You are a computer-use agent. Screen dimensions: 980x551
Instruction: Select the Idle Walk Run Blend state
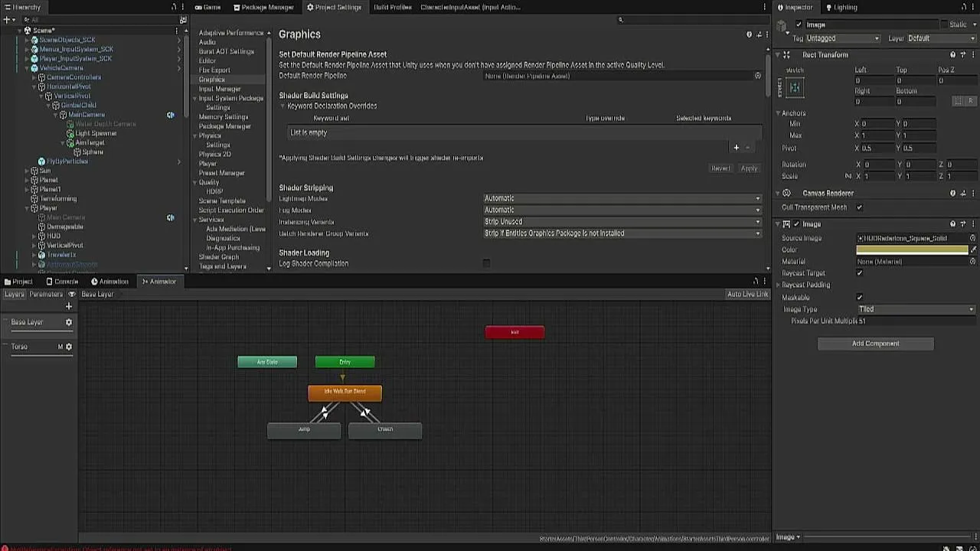click(345, 392)
